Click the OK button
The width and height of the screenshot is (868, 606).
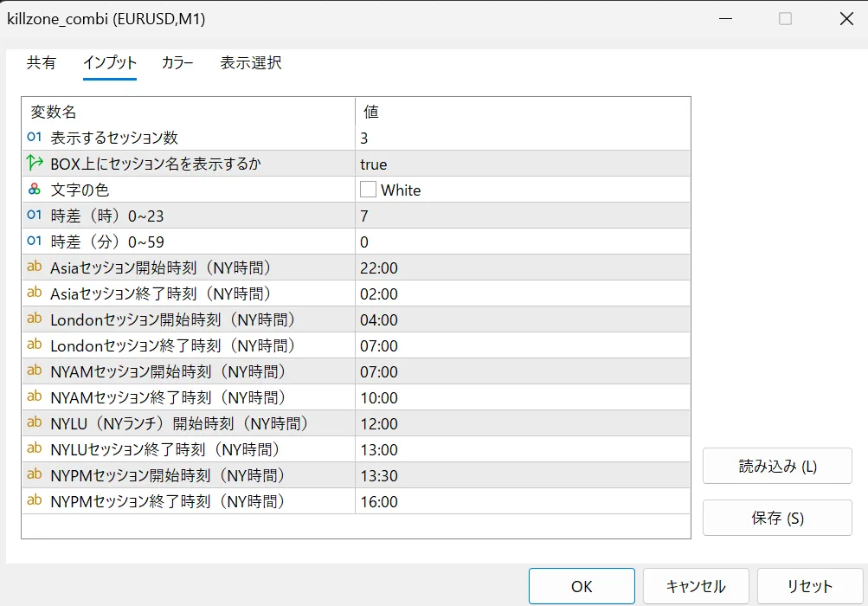(582, 586)
